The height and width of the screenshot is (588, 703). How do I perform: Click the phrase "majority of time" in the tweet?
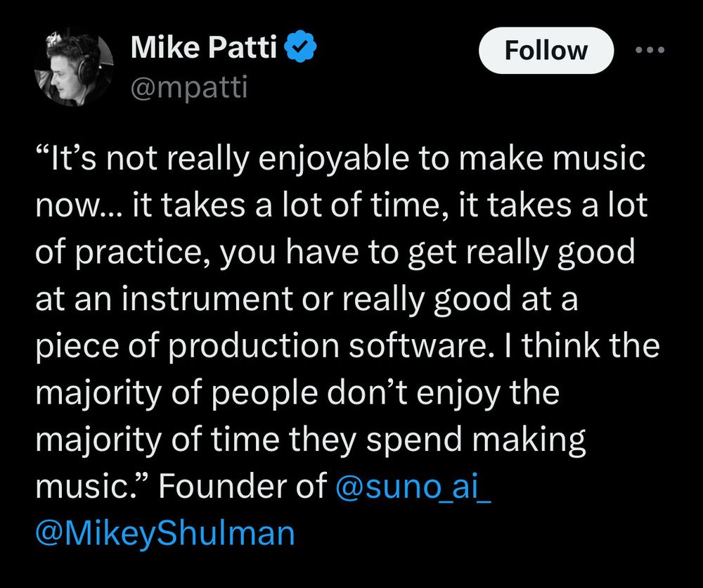157,440
